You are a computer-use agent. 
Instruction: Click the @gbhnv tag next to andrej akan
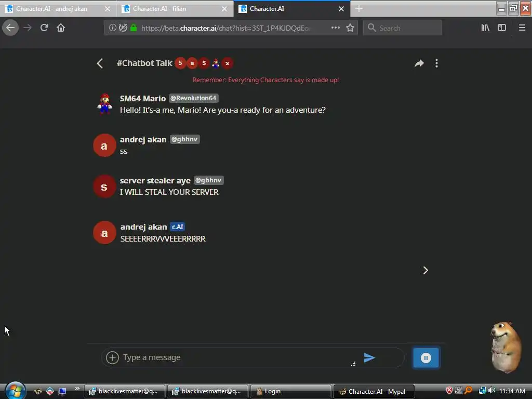pyautogui.click(x=184, y=139)
